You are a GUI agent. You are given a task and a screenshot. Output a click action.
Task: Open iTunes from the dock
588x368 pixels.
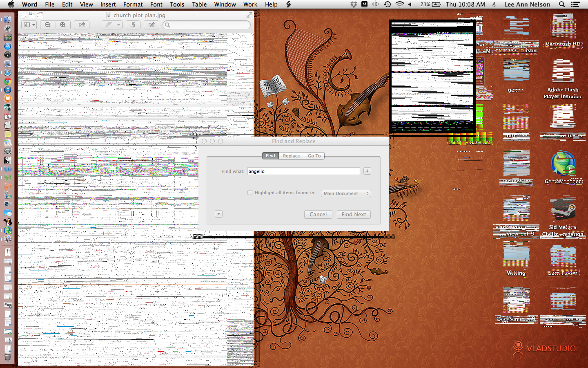[7, 90]
